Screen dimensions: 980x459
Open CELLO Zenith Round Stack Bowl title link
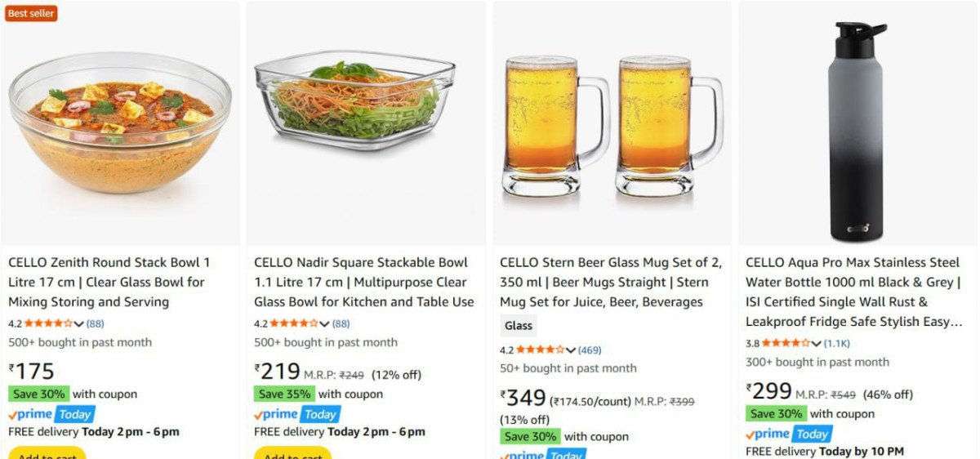tap(110, 282)
